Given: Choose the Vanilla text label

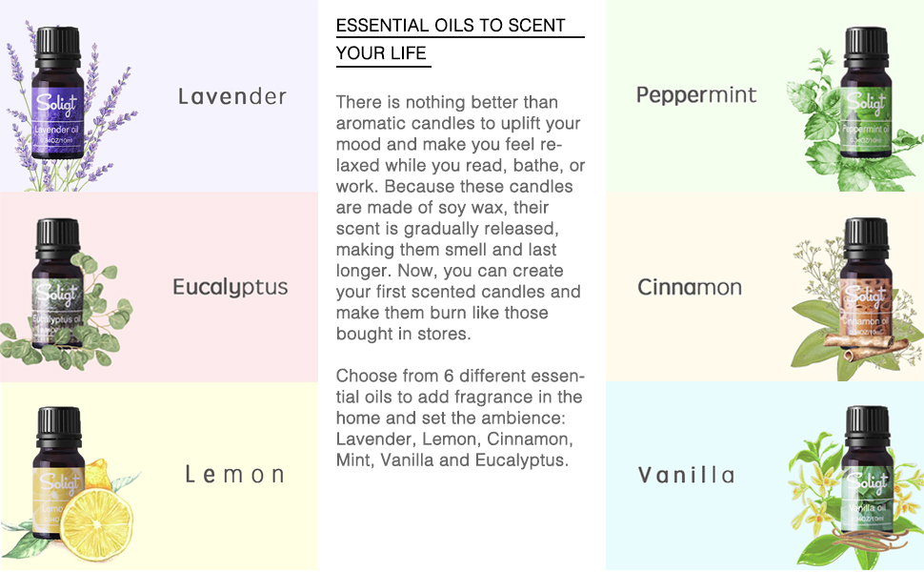Looking at the screenshot, I should pyautogui.click(x=686, y=475).
